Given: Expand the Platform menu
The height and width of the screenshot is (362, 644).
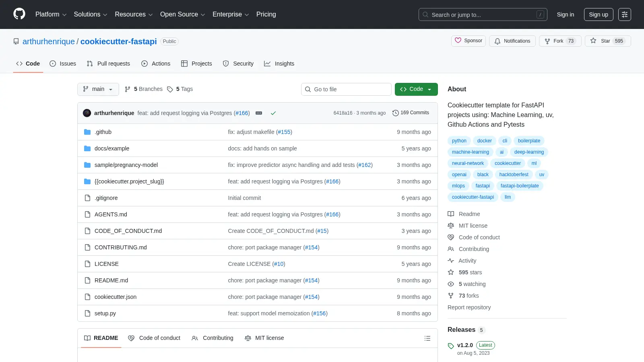Looking at the screenshot, I should pos(51,14).
